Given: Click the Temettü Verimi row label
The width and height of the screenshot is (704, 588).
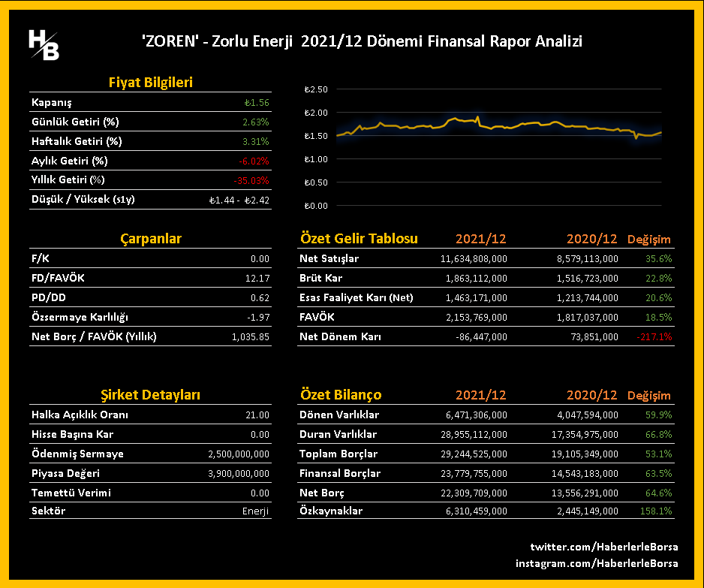Looking at the screenshot, I should click(x=71, y=493).
